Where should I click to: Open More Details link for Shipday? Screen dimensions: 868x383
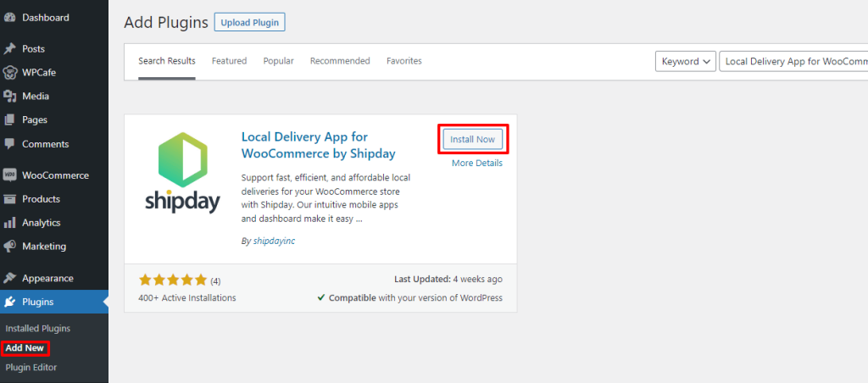click(x=477, y=164)
